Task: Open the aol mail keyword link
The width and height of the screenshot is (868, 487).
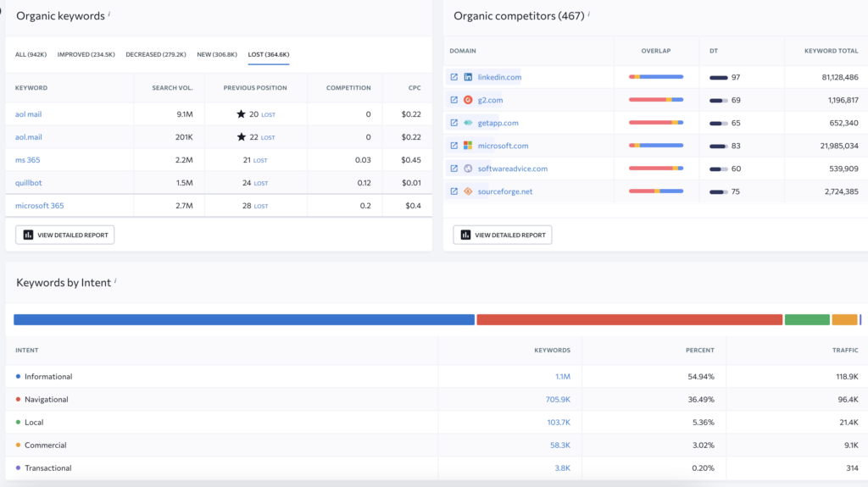Action: (x=28, y=114)
